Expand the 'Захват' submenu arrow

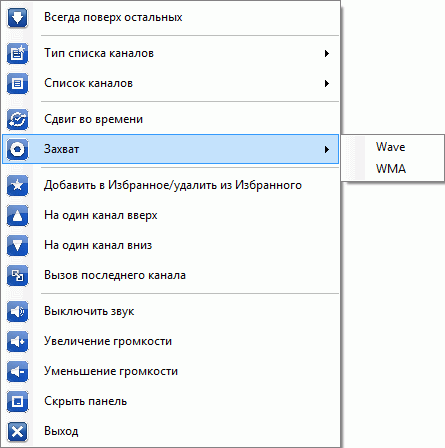(327, 149)
